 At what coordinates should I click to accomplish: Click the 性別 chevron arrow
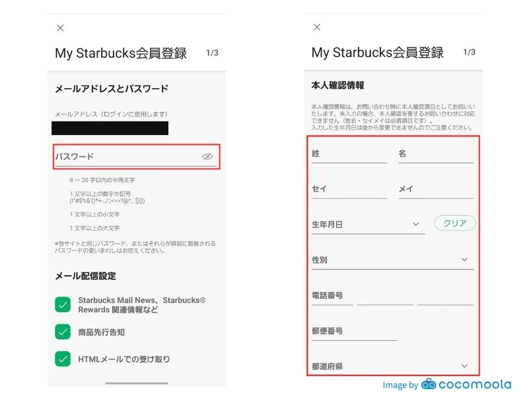click(464, 260)
